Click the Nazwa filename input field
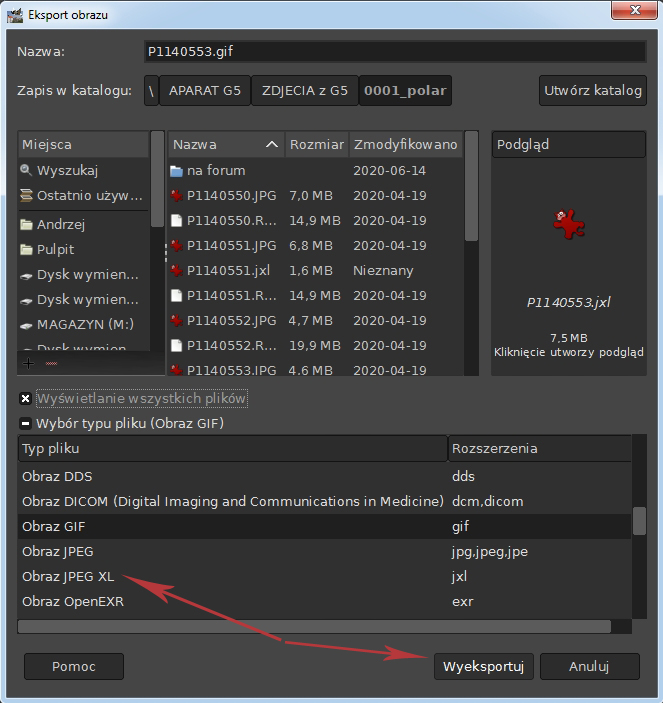Image resolution: width=663 pixels, height=703 pixels. pos(394,52)
